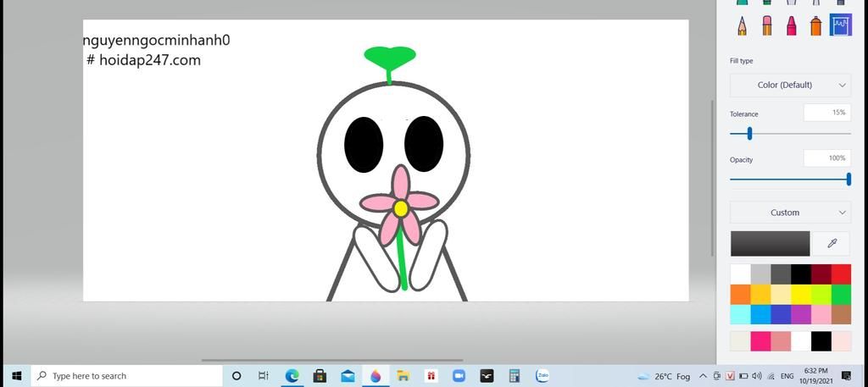The image size is (868, 387).
Task: Open Microsoft Store from the taskbar
Action: tap(320, 376)
